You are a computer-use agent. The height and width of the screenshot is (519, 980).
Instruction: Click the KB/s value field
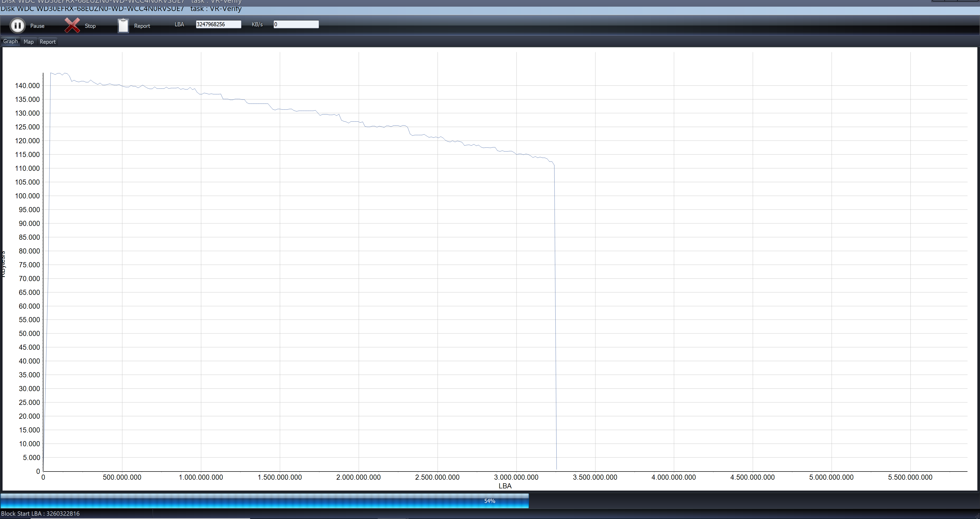tap(296, 24)
